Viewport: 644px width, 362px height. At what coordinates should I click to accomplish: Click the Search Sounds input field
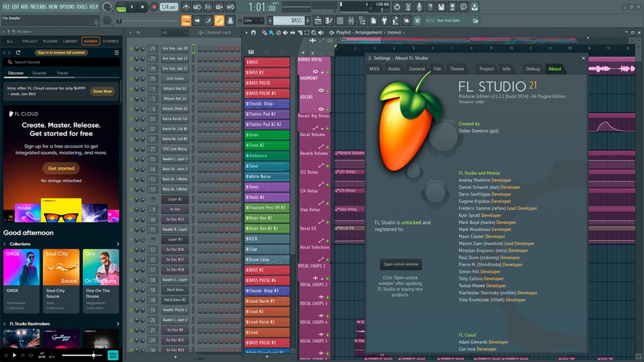pyautogui.click(x=61, y=62)
